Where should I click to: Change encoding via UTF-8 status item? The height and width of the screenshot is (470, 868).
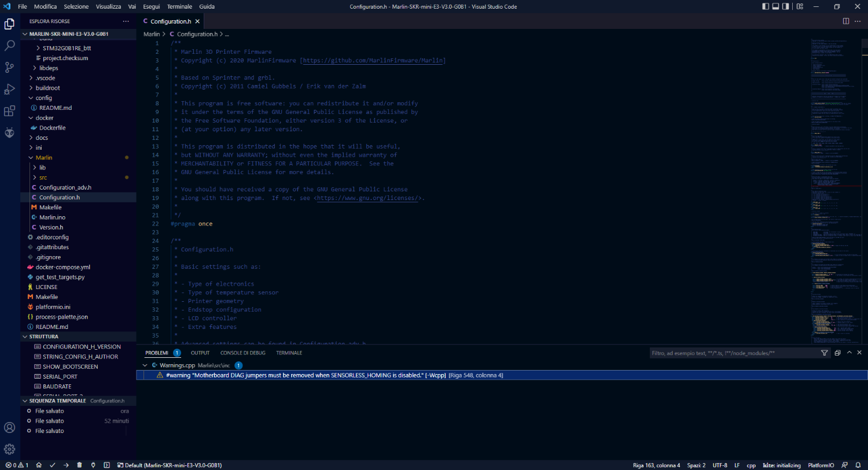720,465
